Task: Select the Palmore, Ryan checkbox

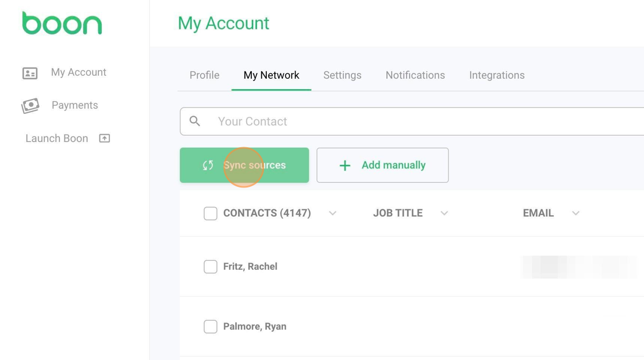Action: (210, 327)
